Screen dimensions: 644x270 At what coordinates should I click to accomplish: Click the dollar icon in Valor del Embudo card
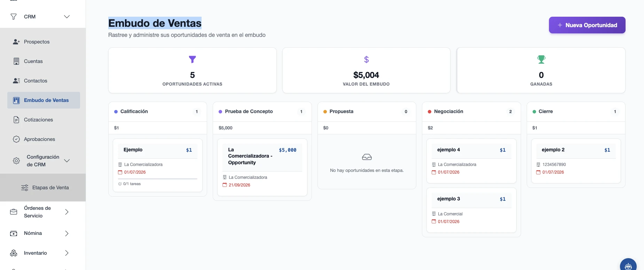pos(366,59)
